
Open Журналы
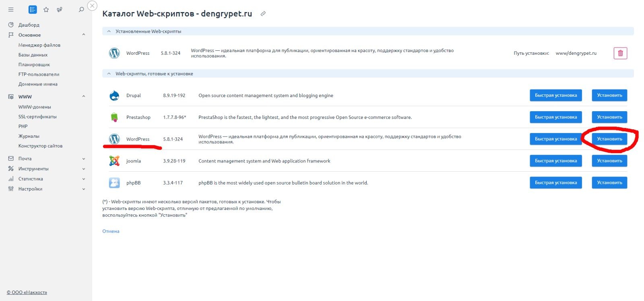click(x=29, y=136)
